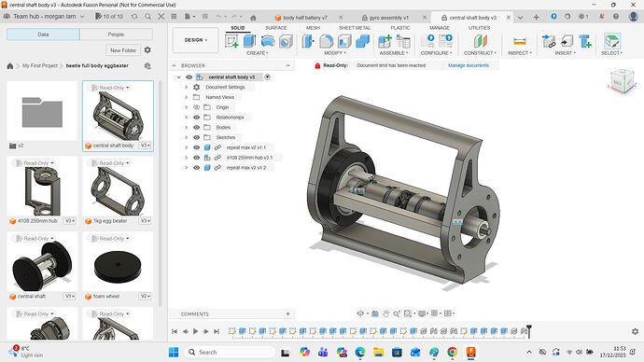
Task: Click the Zoom navigation icon
Action: click(x=397, y=313)
